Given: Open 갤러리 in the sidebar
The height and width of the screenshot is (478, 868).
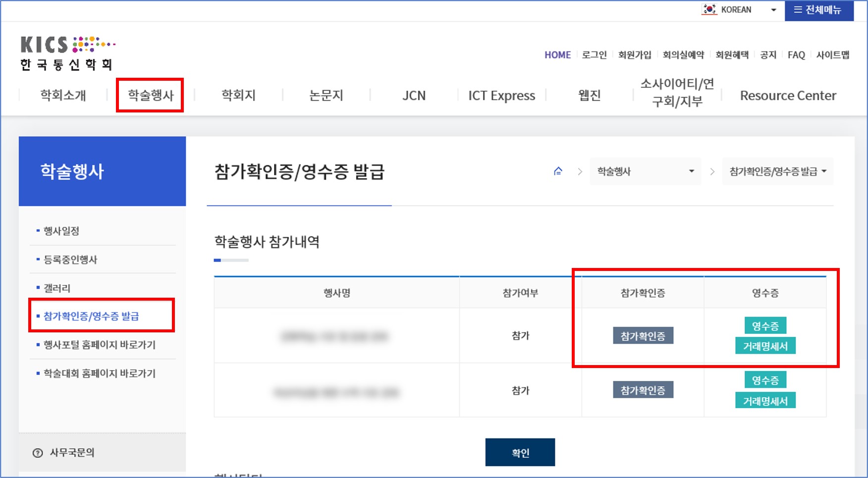Looking at the screenshot, I should tap(57, 288).
